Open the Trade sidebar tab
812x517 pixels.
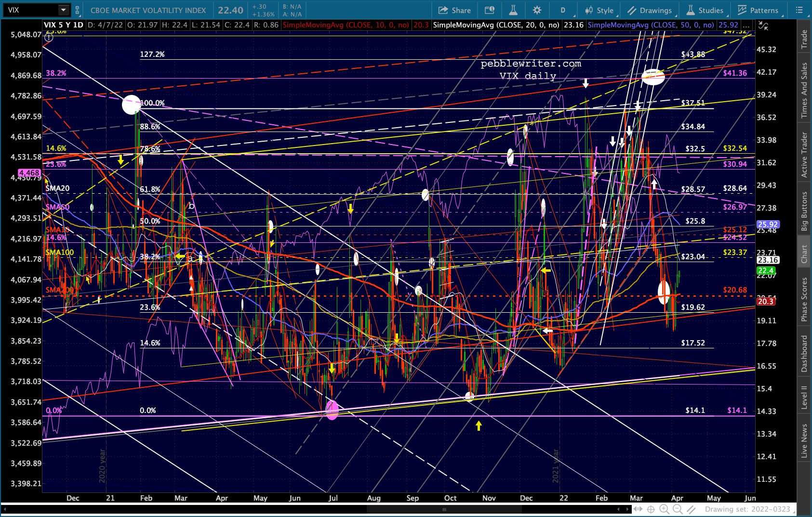[804, 40]
